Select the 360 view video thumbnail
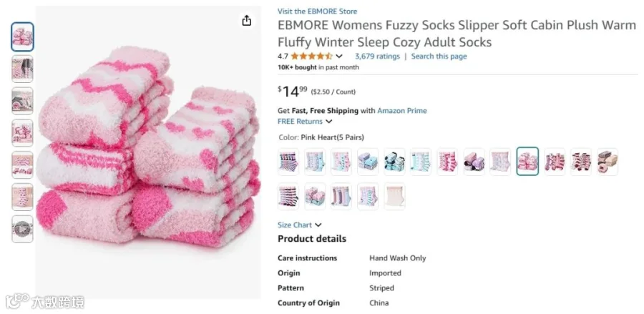 tap(23, 229)
